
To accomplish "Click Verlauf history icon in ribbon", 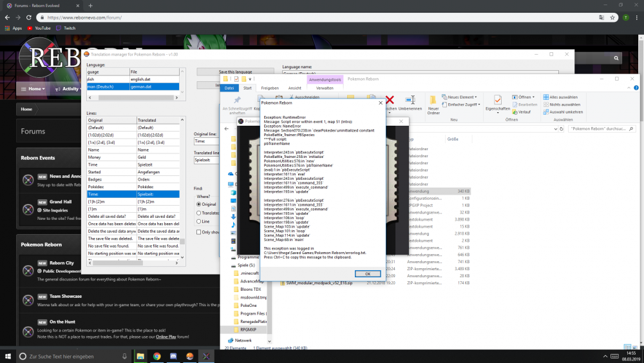I will tap(521, 112).
